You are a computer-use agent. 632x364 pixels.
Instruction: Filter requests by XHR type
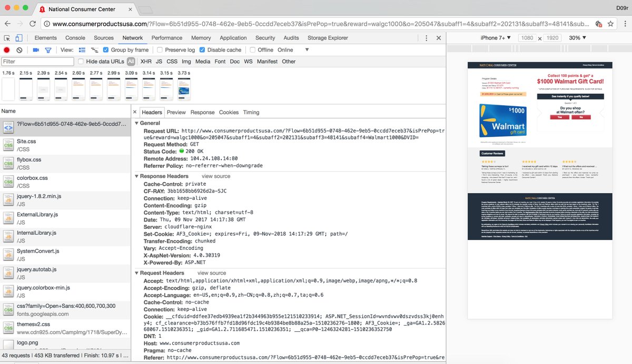pyautogui.click(x=146, y=62)
